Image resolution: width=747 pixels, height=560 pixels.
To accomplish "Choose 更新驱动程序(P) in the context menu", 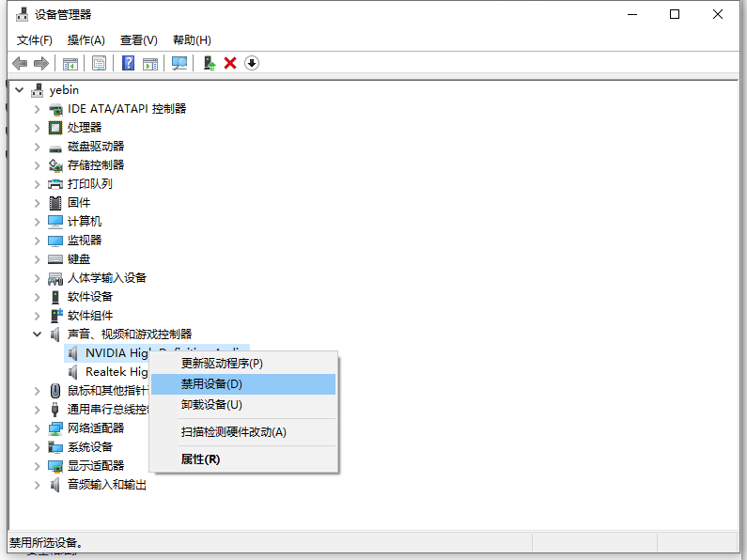I will (x=222, y=363).
